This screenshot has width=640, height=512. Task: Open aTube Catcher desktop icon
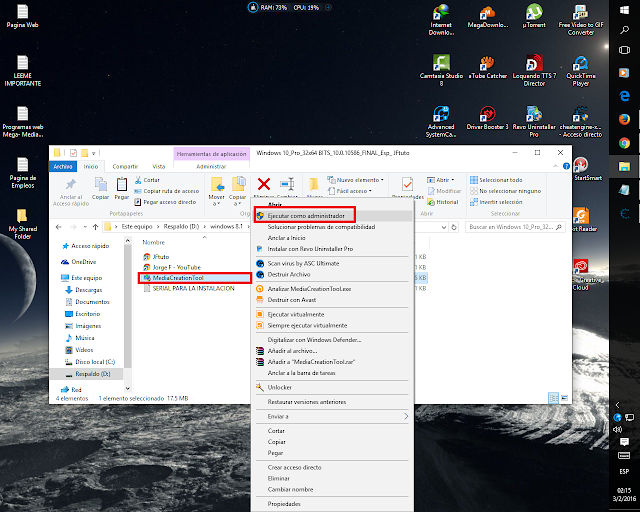point(488,67)
